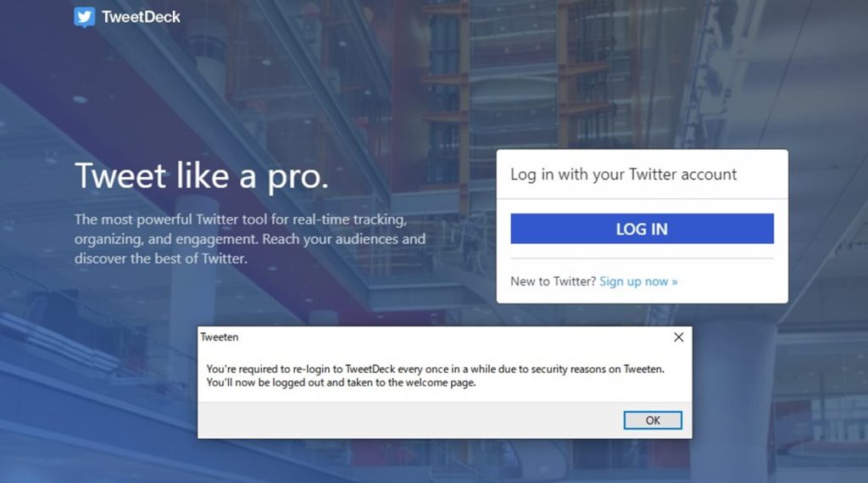Click the » chevron after Sign up now
This screenshot has width=868, height=483.
(674, 281)
